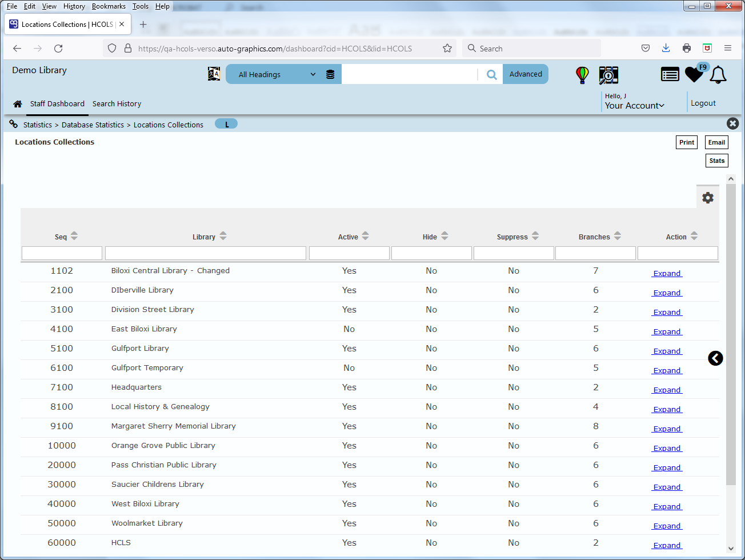Click the padlock site info icon
This screenshot has height=560, width=745.
pos(128,49)
